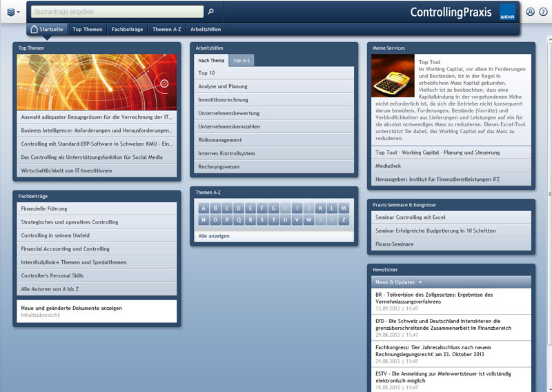Select letter M in Themen A-Z
This screenshot has width=552, height=392.
pos(344,208)
